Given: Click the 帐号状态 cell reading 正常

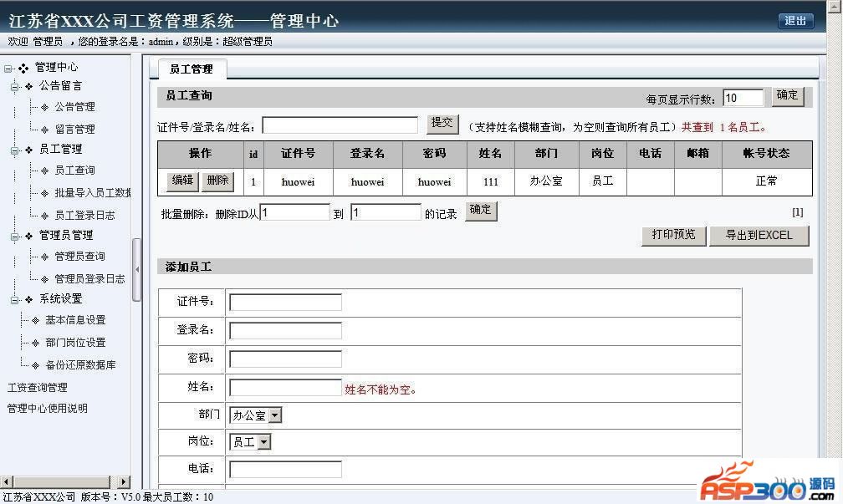Looking at the screenshot, I should (x=767, y=181).
